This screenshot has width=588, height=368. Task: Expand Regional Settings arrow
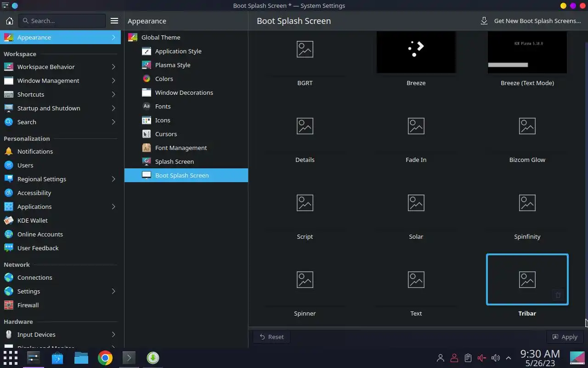[x=113, y=179]
